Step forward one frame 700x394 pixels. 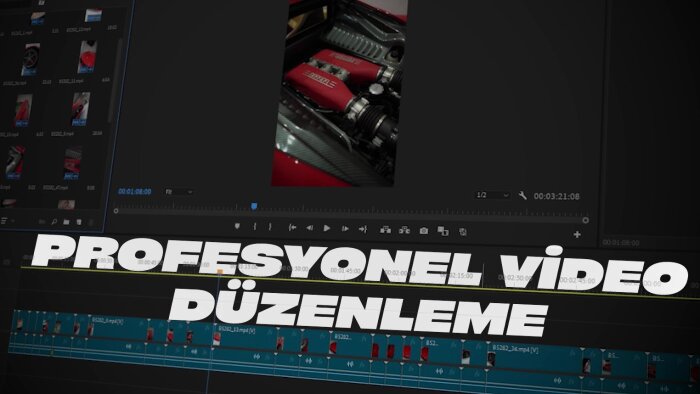345,228
